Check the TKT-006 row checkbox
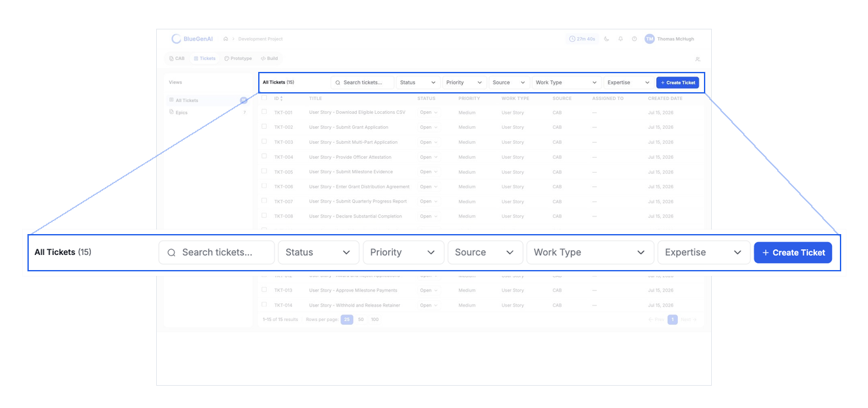The image size is (868, 408). pos(265,186)
